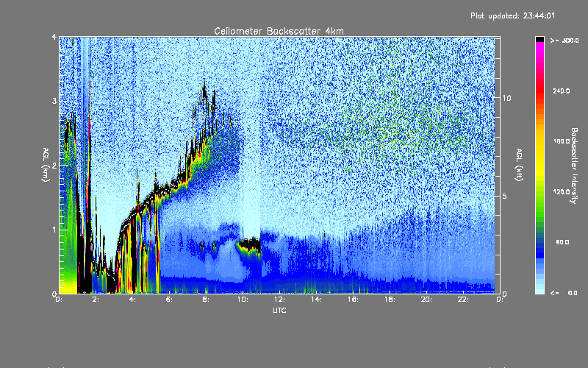Click the left 'AGL (km)' axis label
The image size is (588, 368).
coord(46,165)
